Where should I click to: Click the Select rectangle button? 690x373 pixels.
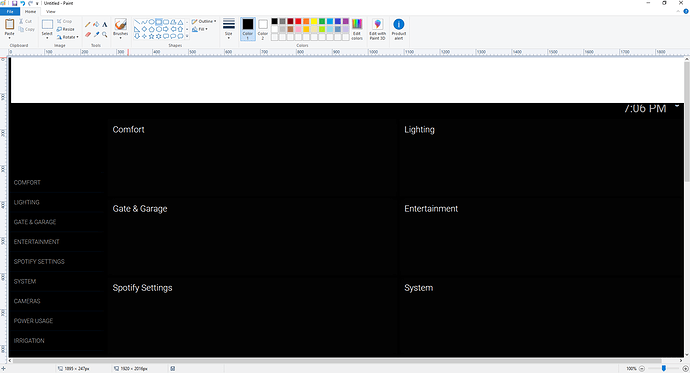coord(47,25)
